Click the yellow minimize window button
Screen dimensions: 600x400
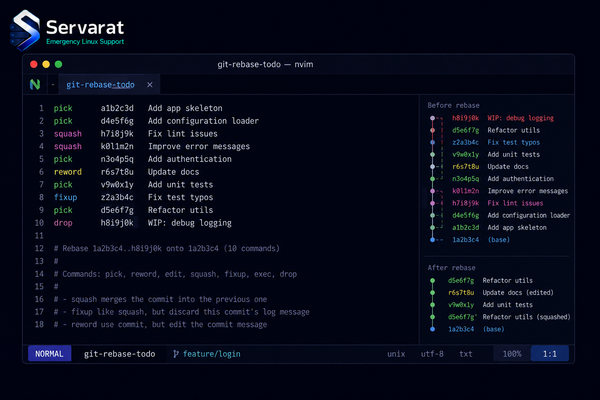(46, 64)
